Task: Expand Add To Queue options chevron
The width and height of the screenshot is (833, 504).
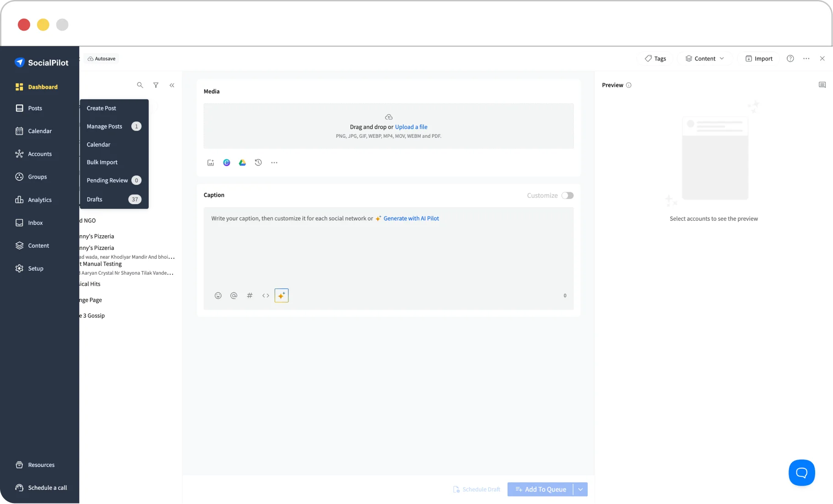Action: tap(580, 489)
